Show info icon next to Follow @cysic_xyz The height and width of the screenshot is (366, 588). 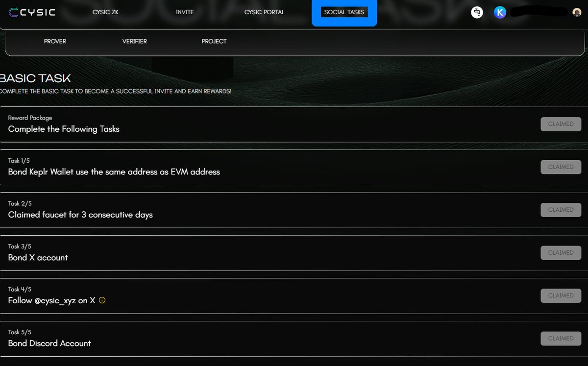coord(102,300)
